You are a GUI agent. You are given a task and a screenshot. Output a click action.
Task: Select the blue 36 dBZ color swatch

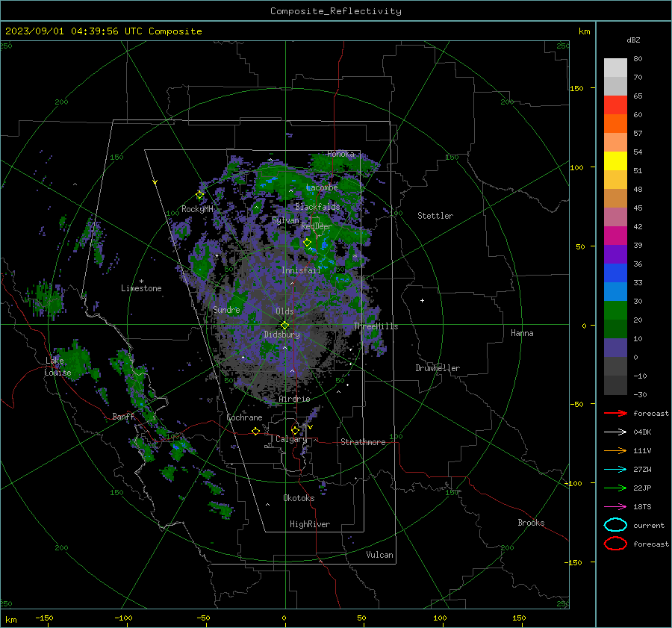coord(615,273)
